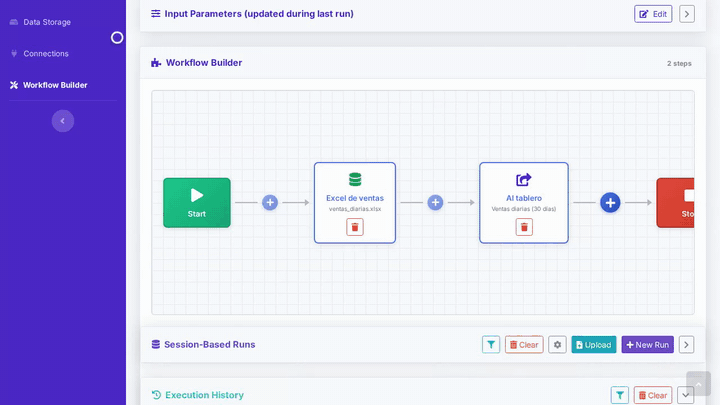Click the Session-Based Runs database icon
Screen dimensions: 720x405
pyautogui.click(x=156, y=344)
